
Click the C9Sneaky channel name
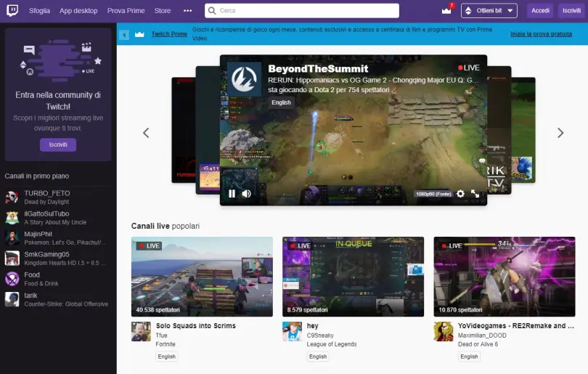coord(320,336)
